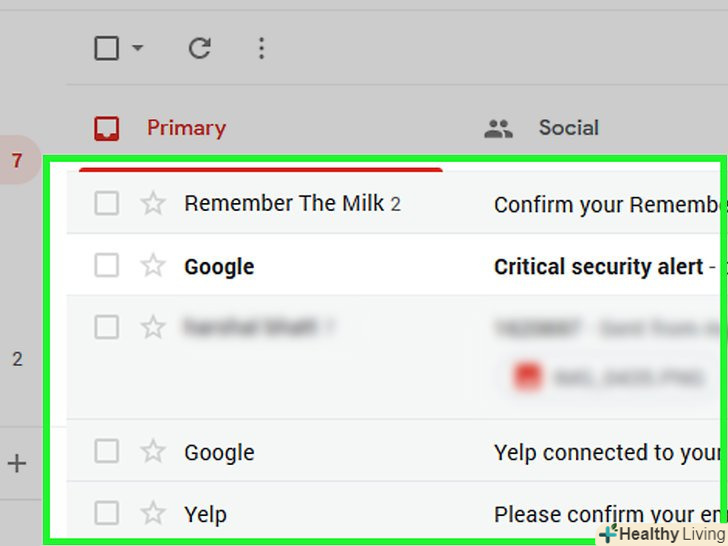728x546 pixels.
Task: Check the Yelp email checkbox
Action: click(x=106, y=514)
